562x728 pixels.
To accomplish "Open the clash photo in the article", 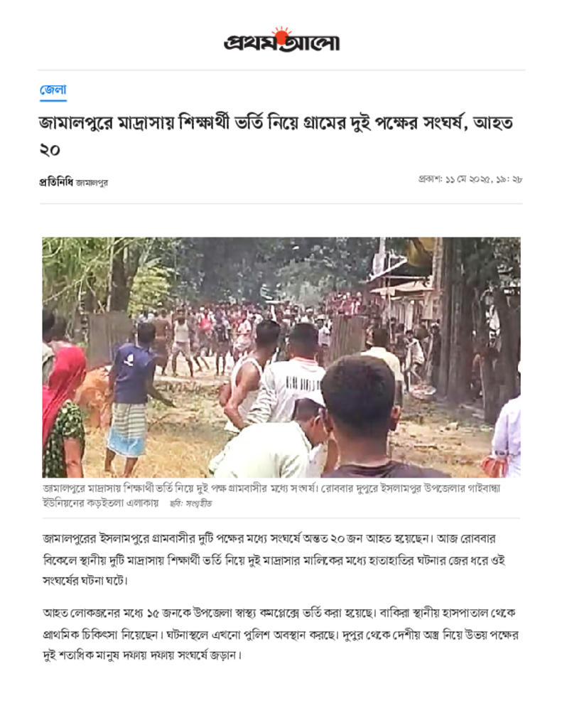I will (281, 357).
